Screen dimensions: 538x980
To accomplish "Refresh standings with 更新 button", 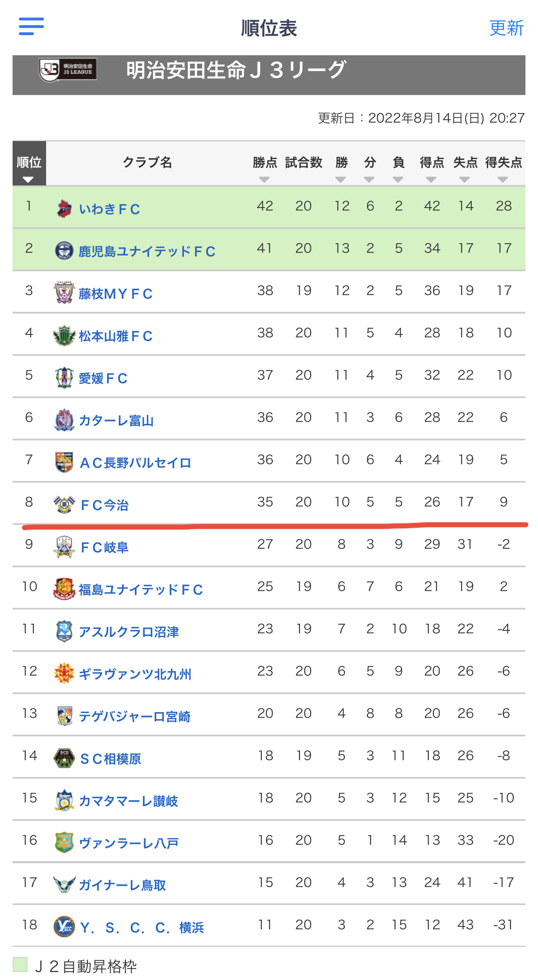I will 507,28.
